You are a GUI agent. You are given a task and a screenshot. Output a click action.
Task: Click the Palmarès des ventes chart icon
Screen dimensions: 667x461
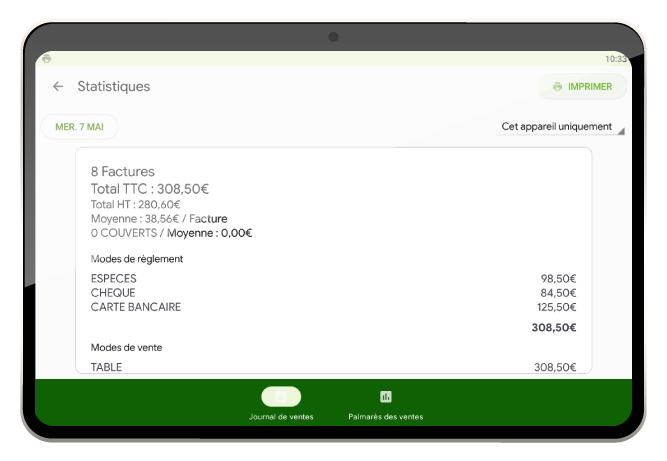click(386, 397)
